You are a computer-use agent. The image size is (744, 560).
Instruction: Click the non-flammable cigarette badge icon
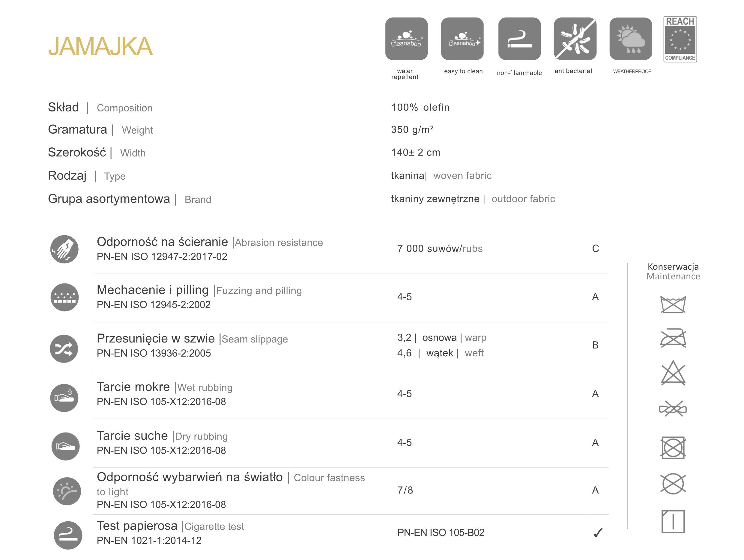(519, 39)
